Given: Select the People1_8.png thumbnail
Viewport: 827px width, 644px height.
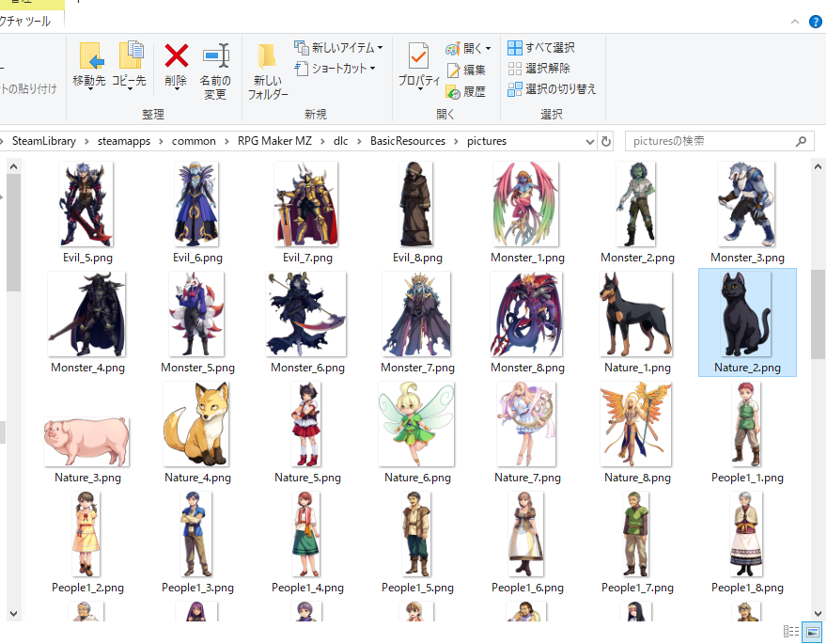Looking at the screenshot, I should 746,534.
